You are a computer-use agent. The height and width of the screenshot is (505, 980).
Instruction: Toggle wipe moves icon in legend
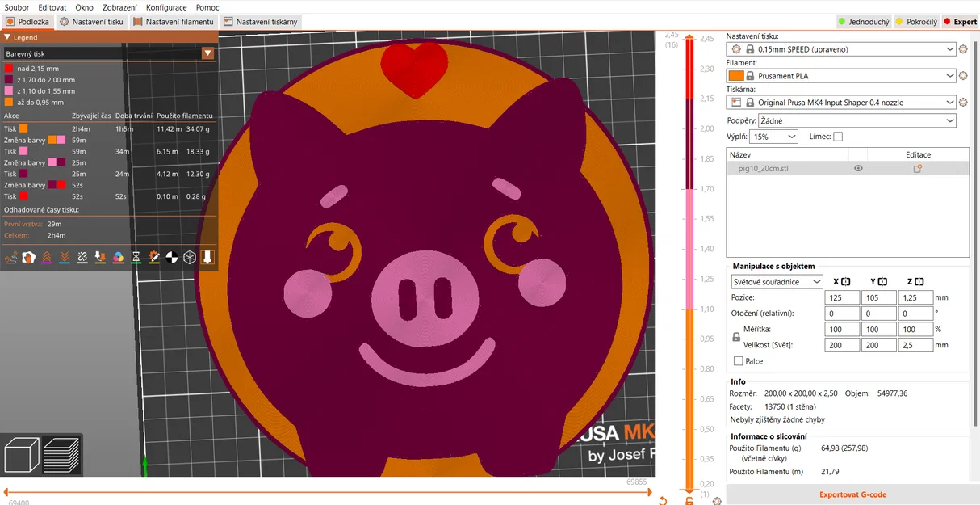click(x=28, y=258)
